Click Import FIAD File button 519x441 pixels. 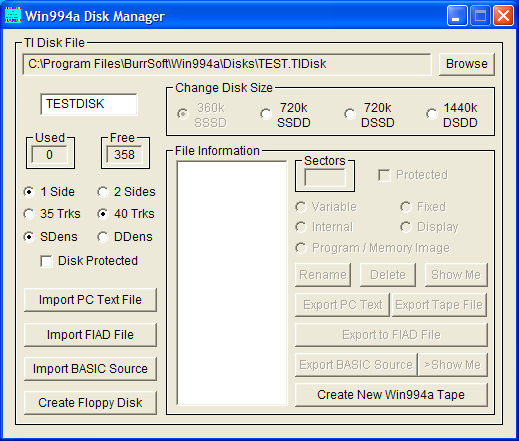tap(90, 335)
